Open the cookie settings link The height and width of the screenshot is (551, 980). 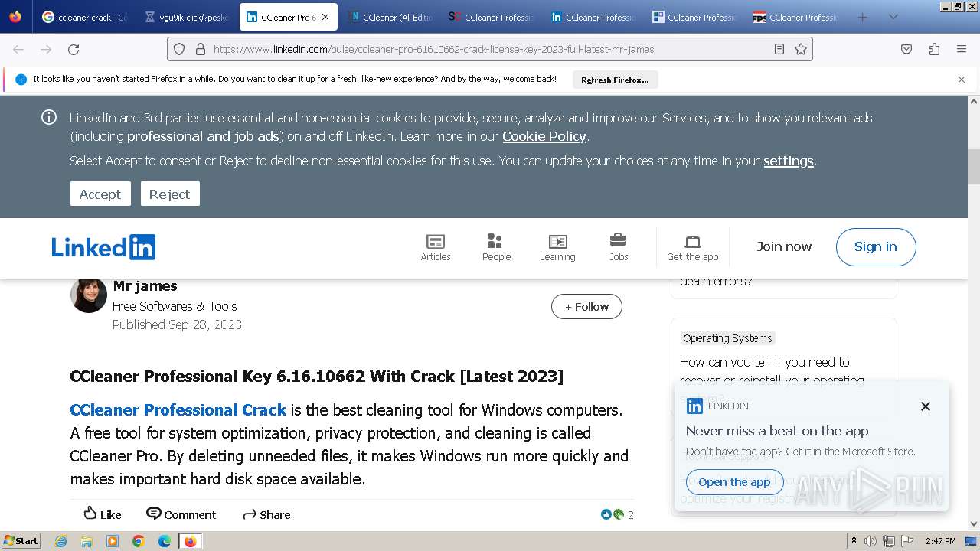click(x=789, y=161)
